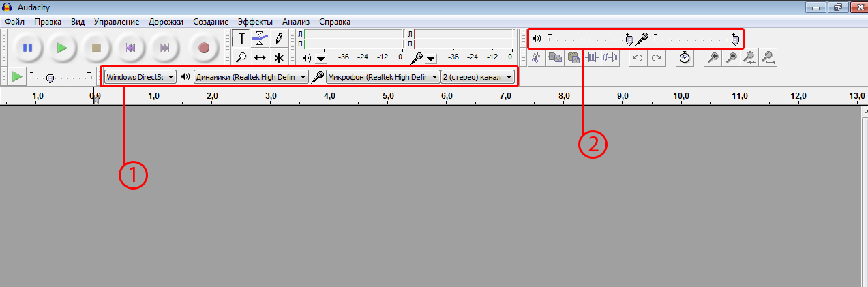Open the Эффекты menu
Image resolution: width=868 pixels, height=287 pixels.
255,22
